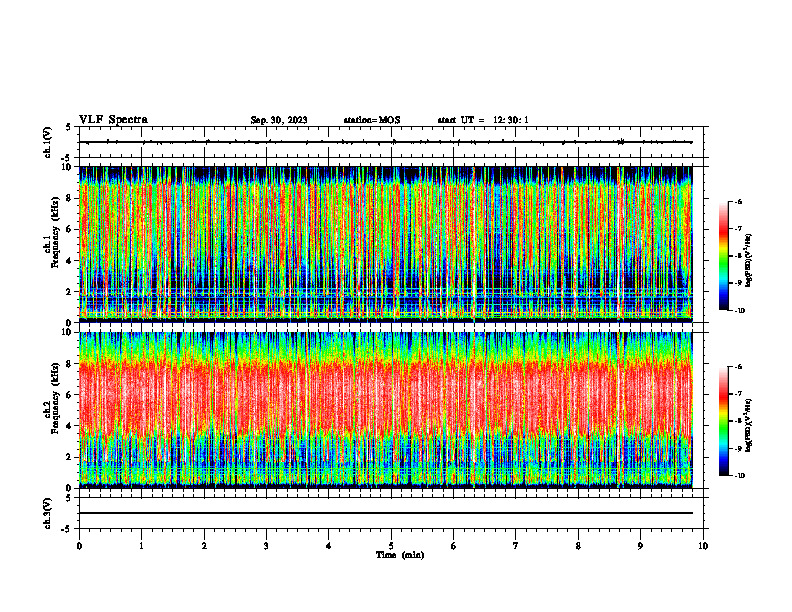Click the ch.2 colorbar "-6" scale value

(739, 367)
